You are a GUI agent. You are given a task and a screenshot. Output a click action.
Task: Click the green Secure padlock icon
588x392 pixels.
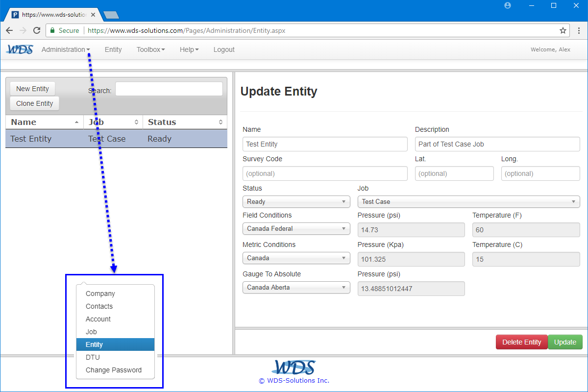pyautogui.click(x=52, y=30)
